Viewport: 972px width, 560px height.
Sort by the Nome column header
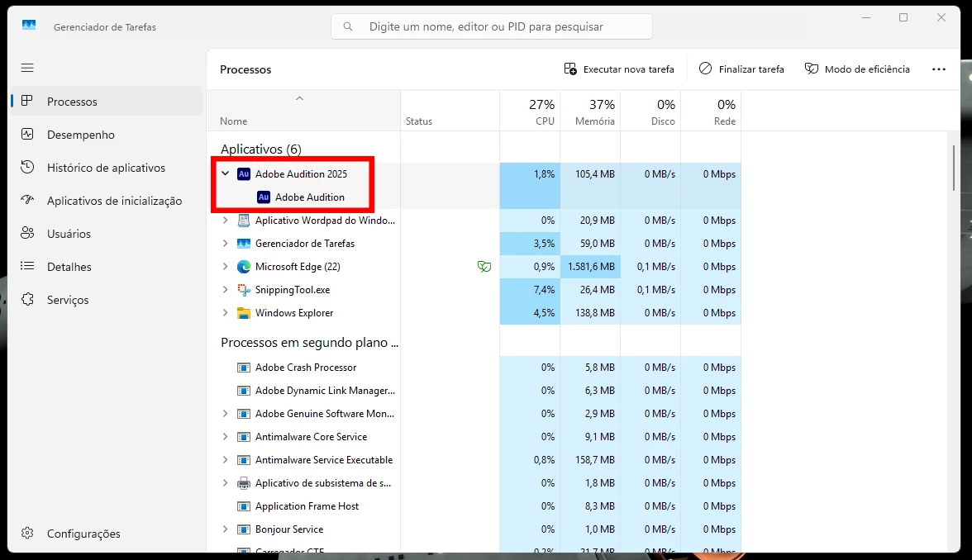point(304,111)
